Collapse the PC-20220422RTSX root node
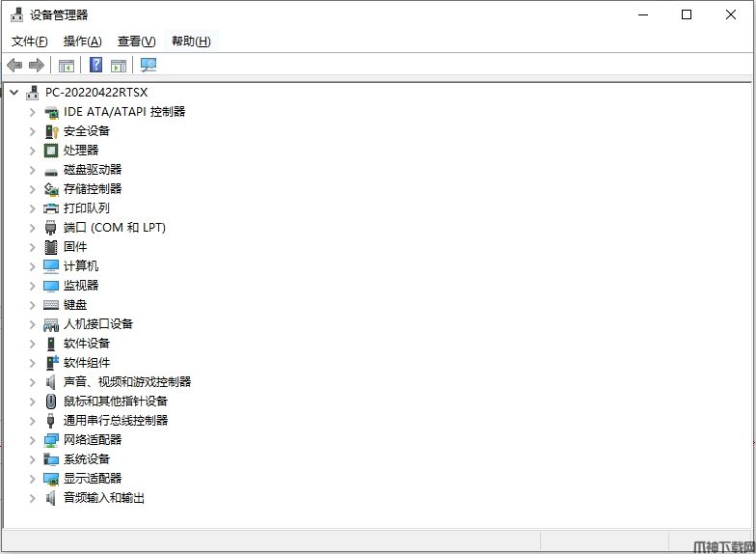The width and height of the screenshot is (756, 554). (x=14, y=93)
